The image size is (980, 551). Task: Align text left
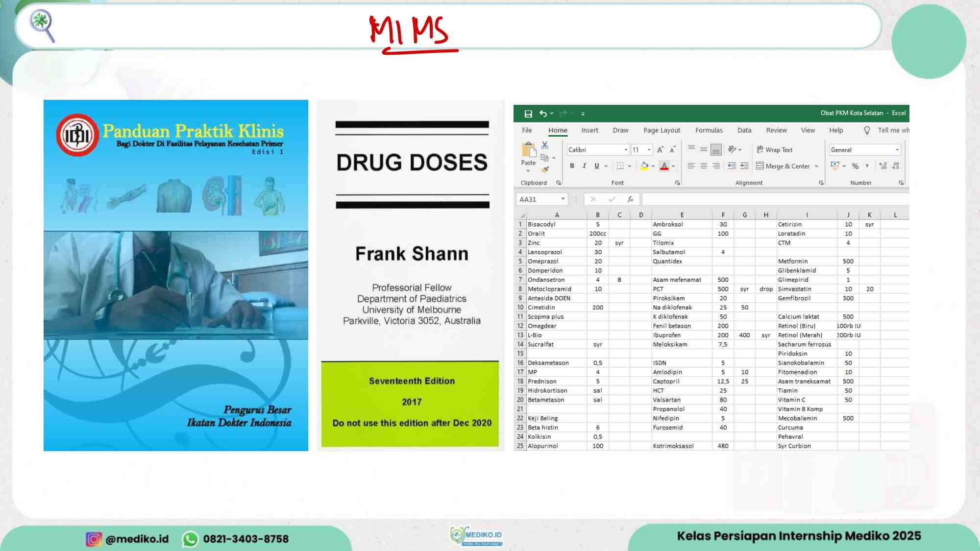[x=691, y=166]
